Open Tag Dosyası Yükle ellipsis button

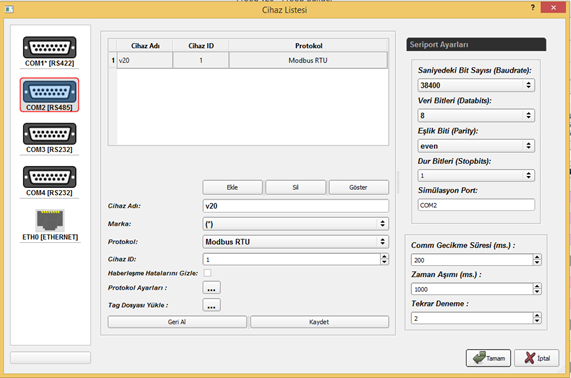211,305
